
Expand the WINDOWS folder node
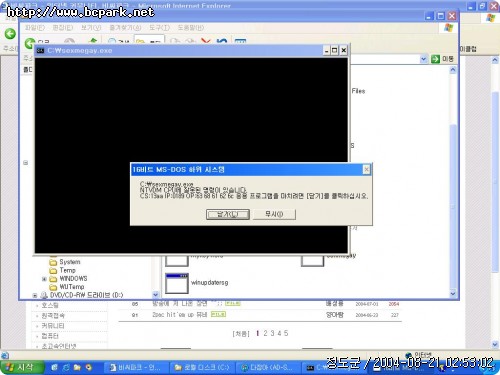44,279
